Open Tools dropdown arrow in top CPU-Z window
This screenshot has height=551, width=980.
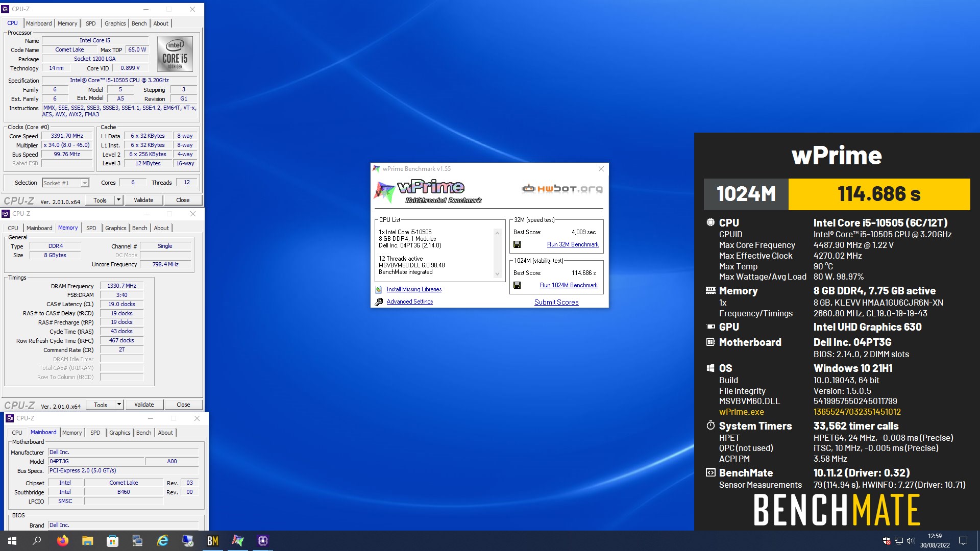118,200
